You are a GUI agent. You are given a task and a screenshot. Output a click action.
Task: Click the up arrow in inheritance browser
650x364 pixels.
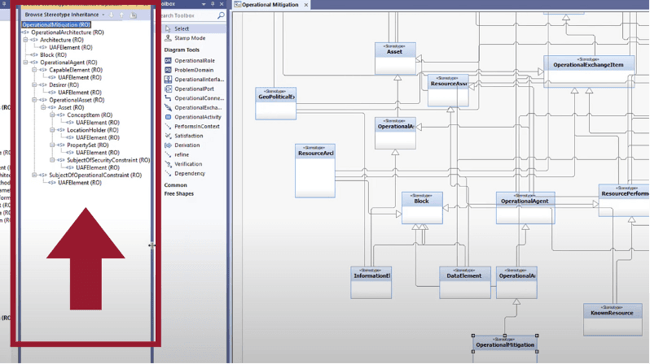click(x=121, y=15)
